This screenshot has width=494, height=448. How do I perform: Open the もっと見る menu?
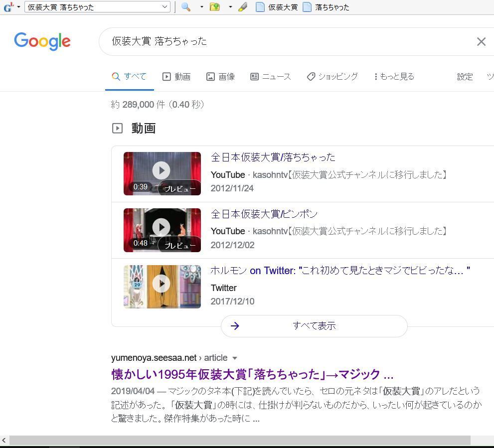tap(394, 77)
